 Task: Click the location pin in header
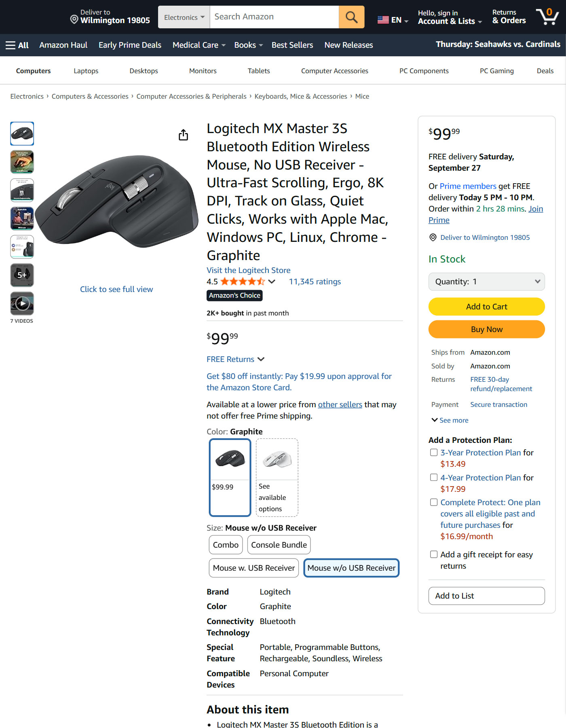pyautogui.click(x=74, y=19)
